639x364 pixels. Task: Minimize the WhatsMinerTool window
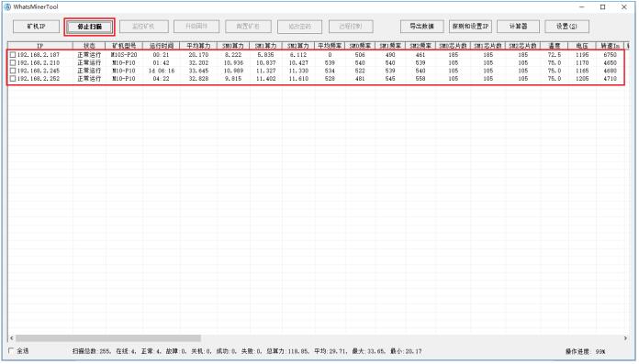click(x=582, y=7)
